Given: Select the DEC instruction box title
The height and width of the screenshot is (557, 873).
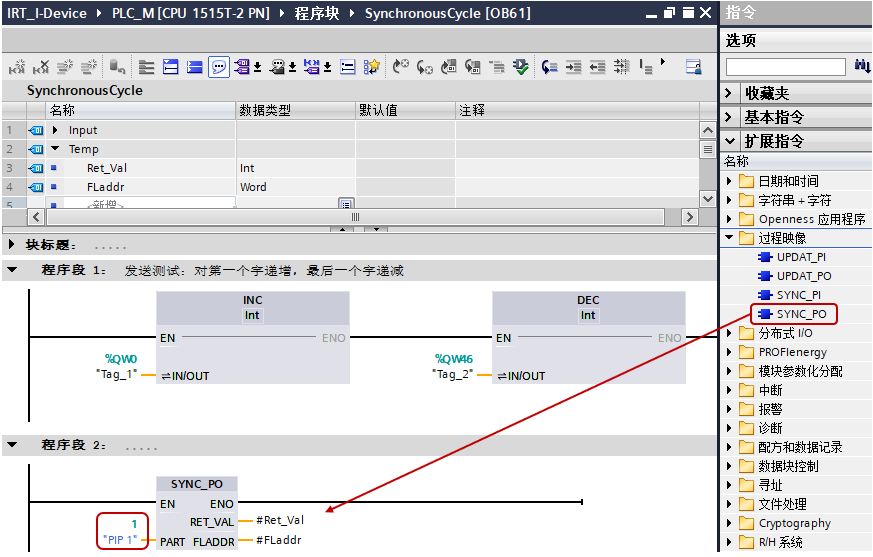Looking at the screenshot, I should (588, 300).
